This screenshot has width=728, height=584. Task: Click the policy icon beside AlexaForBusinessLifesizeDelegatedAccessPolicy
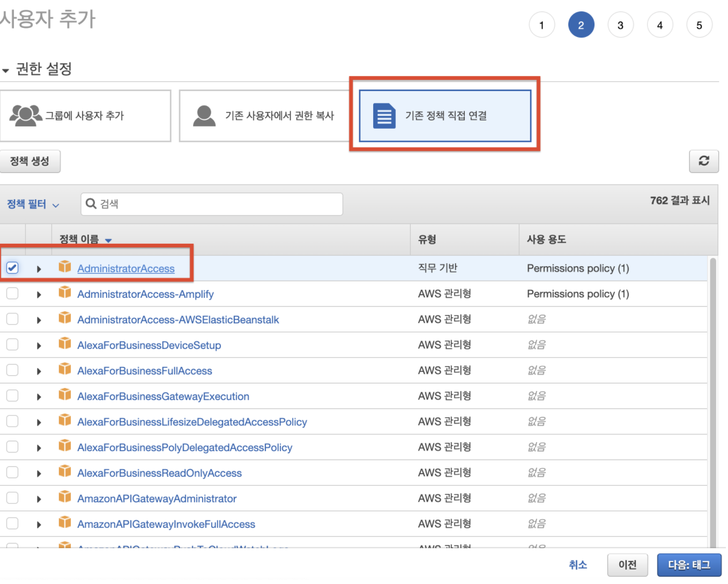coord(65,420)
